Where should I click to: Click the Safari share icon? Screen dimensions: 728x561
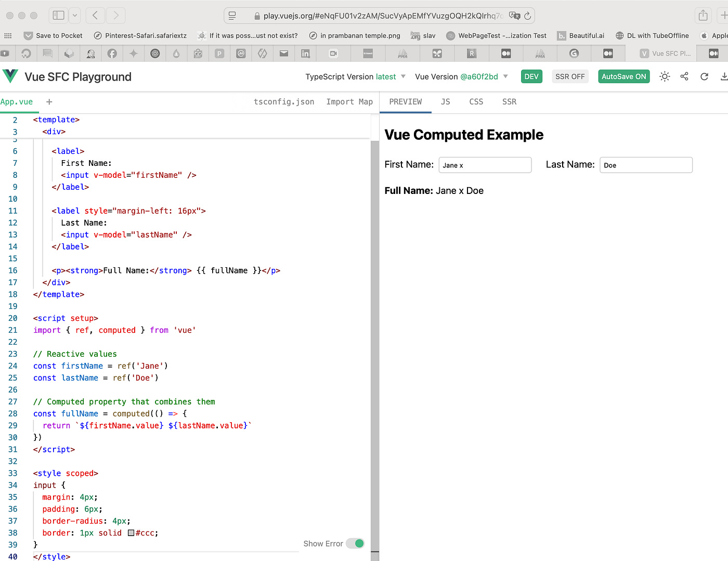coord(703,16)
